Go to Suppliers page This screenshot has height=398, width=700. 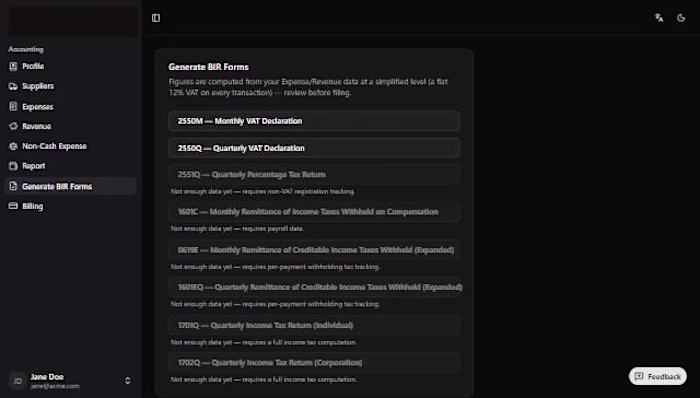click(71, 86)
